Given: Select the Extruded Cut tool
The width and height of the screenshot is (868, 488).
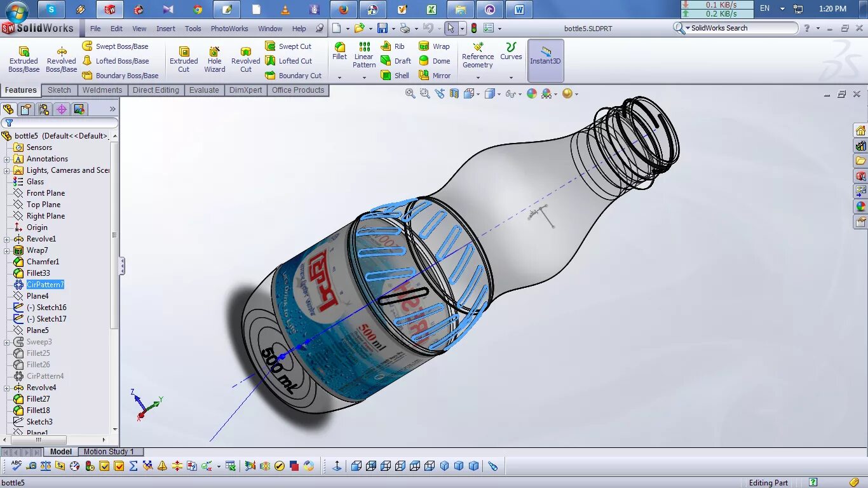Looking at the screenshot, I should [x=184, y=60].
